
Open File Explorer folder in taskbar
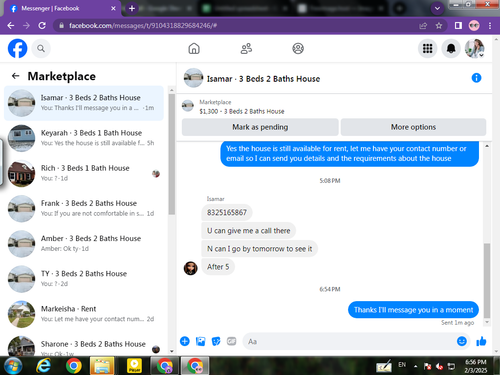pyautogui.click(x=102, y=366)
